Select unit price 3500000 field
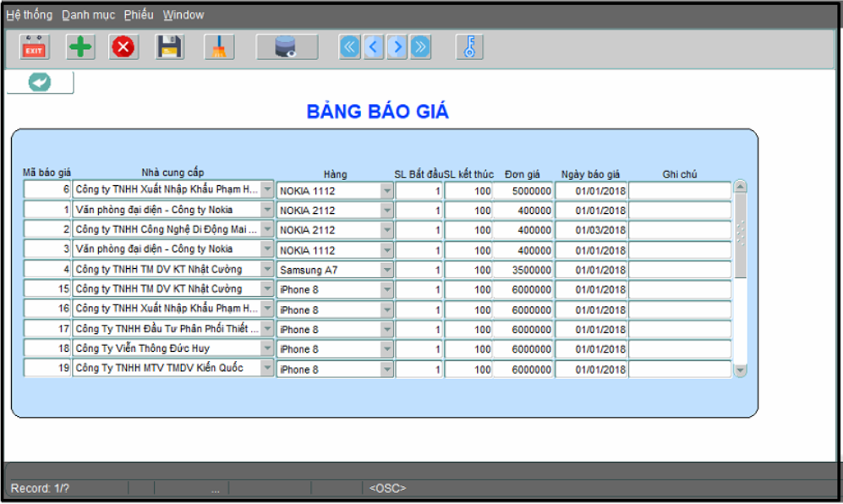This screenshot has height=504, width=843. (x=523, y=270)
